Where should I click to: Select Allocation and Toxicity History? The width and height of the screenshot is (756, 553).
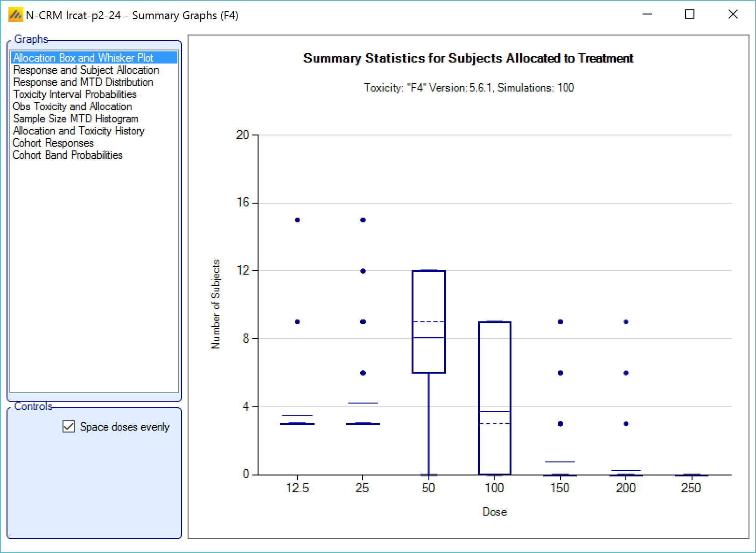(78, 131)
